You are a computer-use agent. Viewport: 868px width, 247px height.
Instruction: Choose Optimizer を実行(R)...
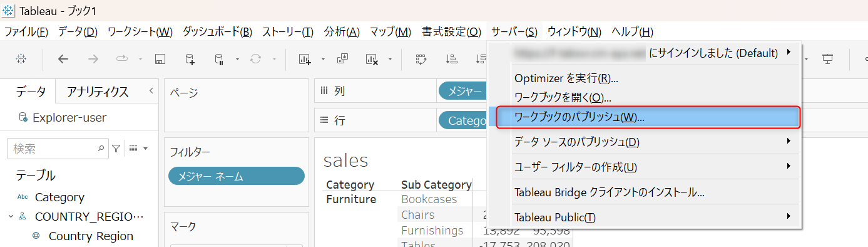[x=645, y=78]
